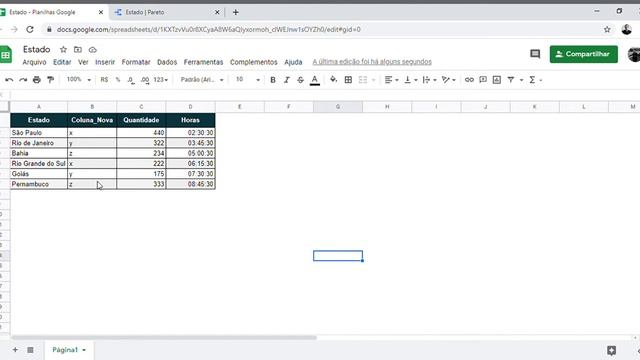The image size is (640, 360).
Task: Select the cell with value 440
Action: click(141, 133)
